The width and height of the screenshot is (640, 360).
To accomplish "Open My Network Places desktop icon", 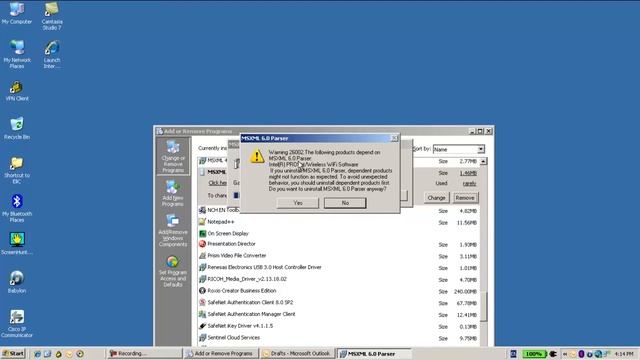I will pos(17,54).
